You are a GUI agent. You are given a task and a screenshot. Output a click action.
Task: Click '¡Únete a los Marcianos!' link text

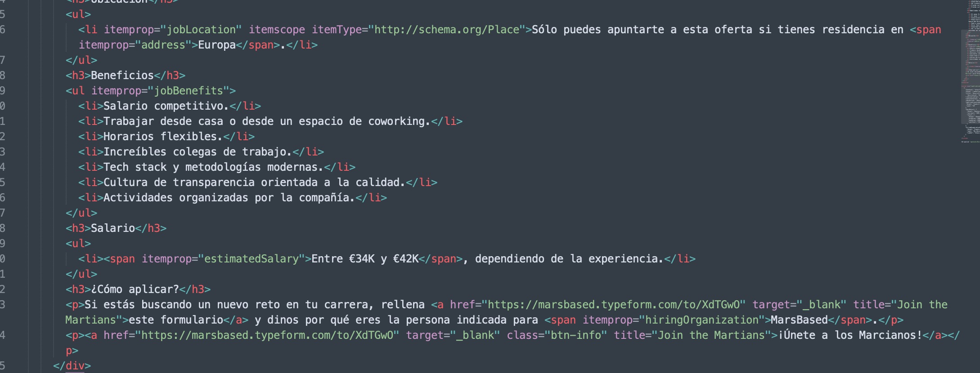pos(850,335)
